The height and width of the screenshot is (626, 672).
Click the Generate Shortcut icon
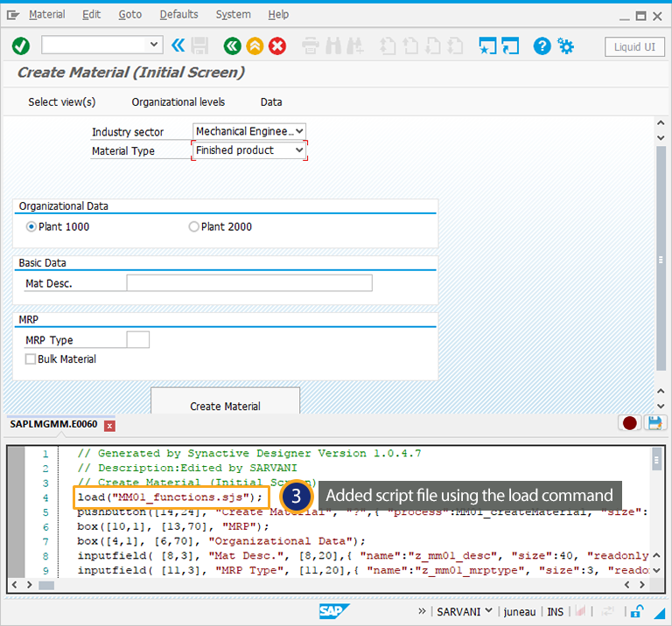[x=510, y=45]
